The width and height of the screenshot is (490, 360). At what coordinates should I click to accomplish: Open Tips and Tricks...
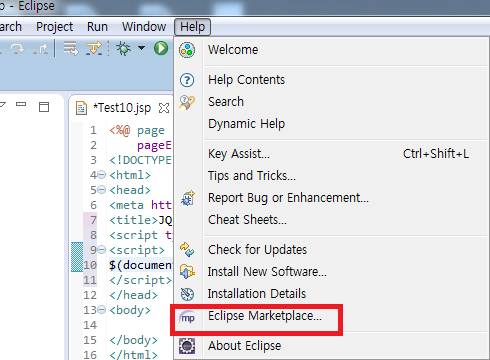[x=252, y=176]
